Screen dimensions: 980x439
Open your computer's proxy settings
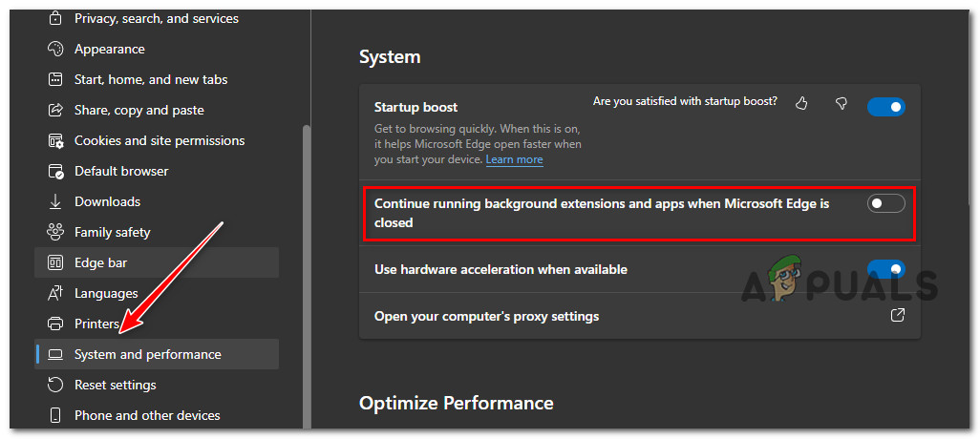pyautogui.click(x=486, y=316)
